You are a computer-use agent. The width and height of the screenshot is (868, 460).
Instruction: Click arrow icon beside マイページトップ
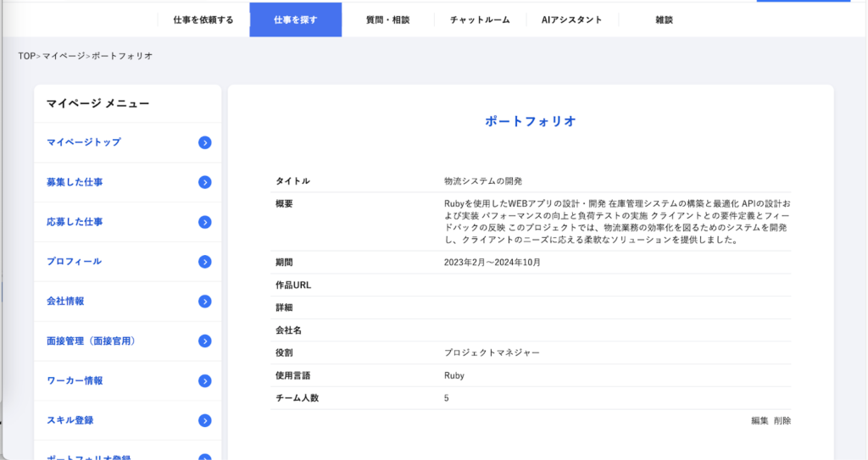click(x=204, y=142)
